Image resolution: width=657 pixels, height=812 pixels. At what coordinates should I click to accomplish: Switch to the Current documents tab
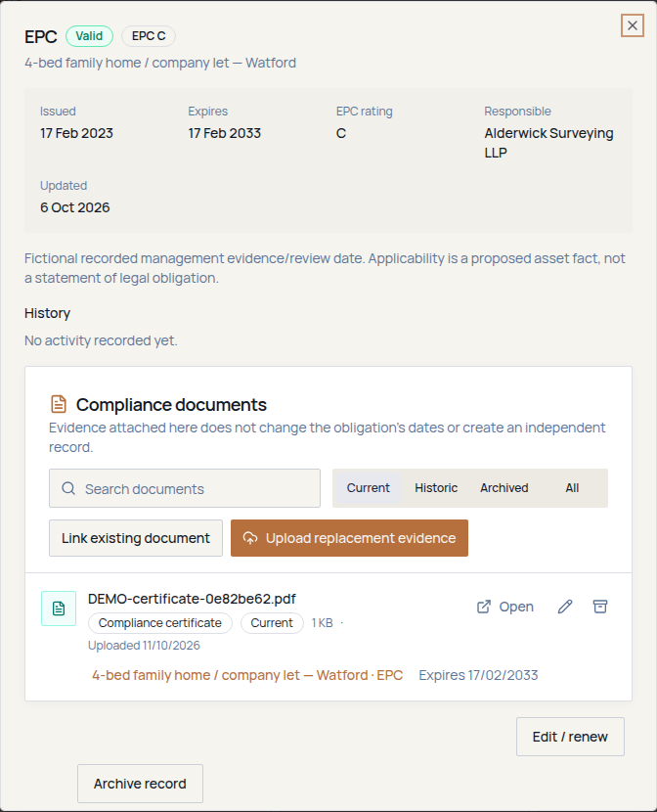point(368,488)
